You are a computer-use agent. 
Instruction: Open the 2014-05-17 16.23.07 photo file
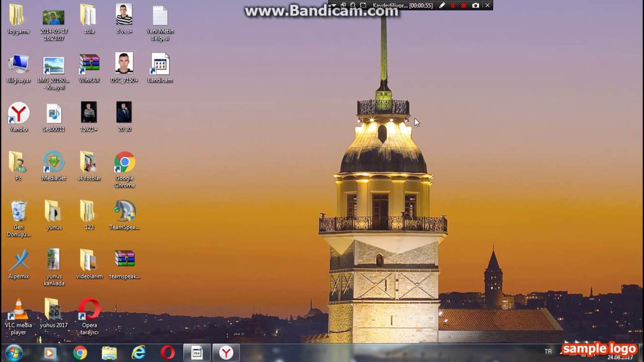54,23
